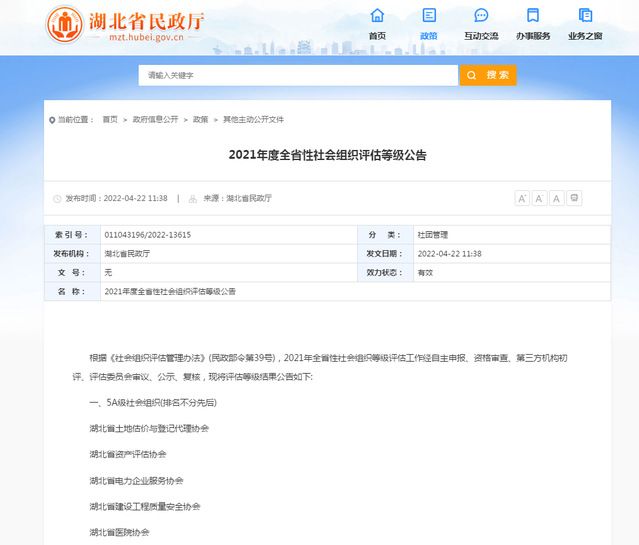Screen dimensions: 639x545
Task: Increase font size with A+ button
Action: (x=522, y=198)
